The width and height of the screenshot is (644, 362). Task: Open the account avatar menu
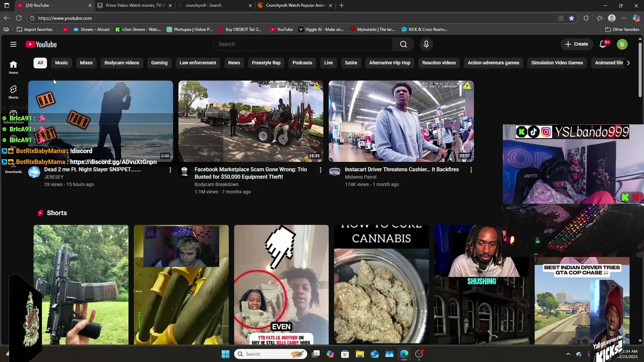[x=622, y=44]
